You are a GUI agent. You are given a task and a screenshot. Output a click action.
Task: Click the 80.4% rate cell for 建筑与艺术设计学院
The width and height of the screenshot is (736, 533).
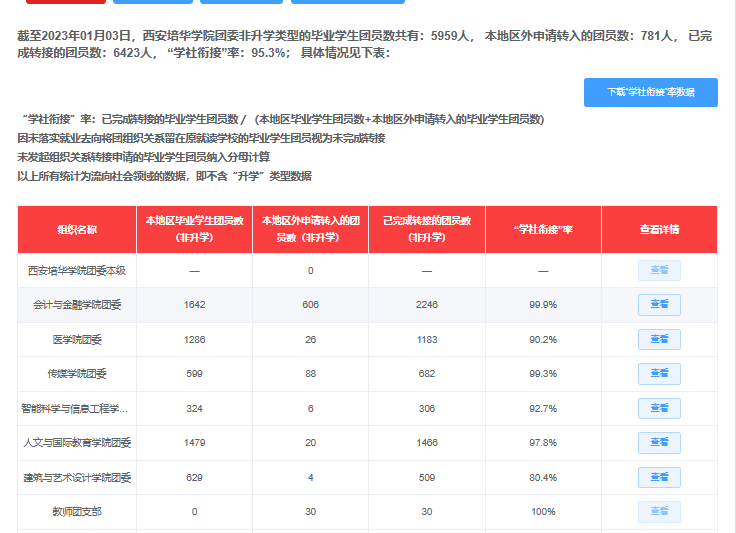coord(543,478)
